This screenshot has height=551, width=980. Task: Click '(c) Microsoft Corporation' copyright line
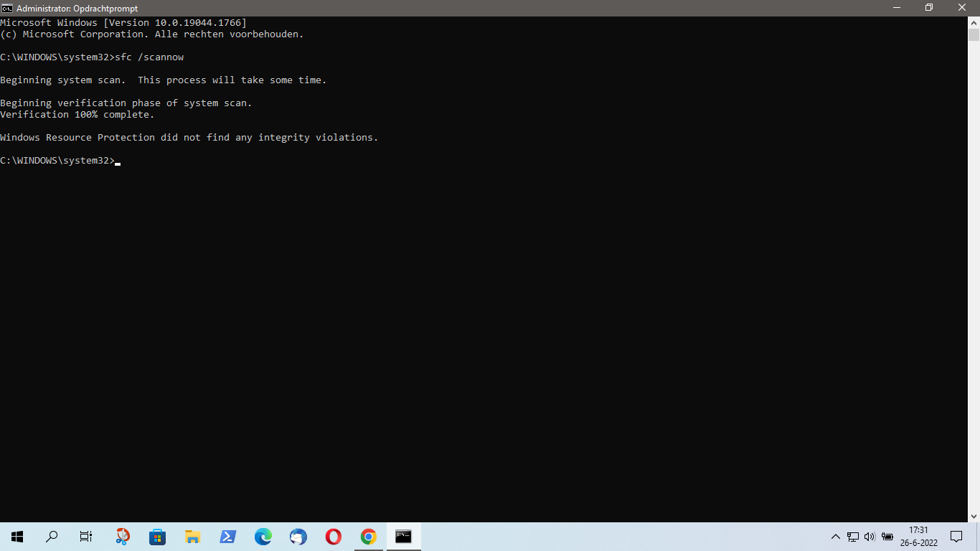152,34
